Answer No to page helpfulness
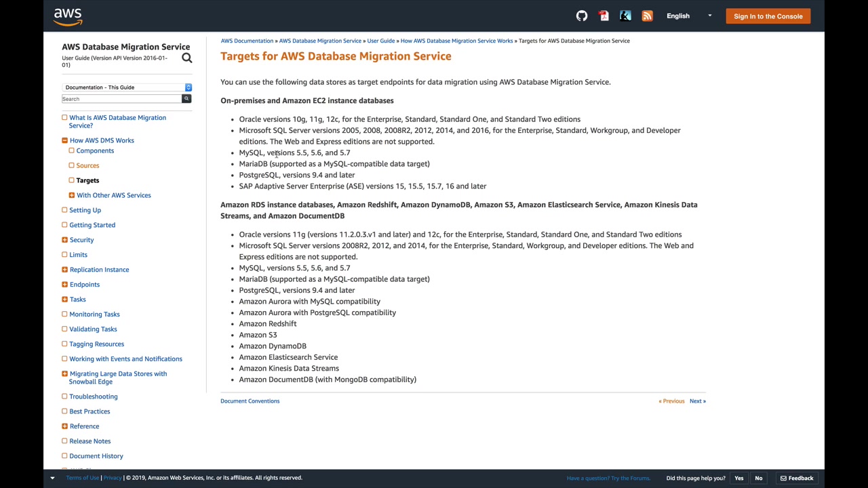This screenshot has height=488, width=868. coord(759,478)
